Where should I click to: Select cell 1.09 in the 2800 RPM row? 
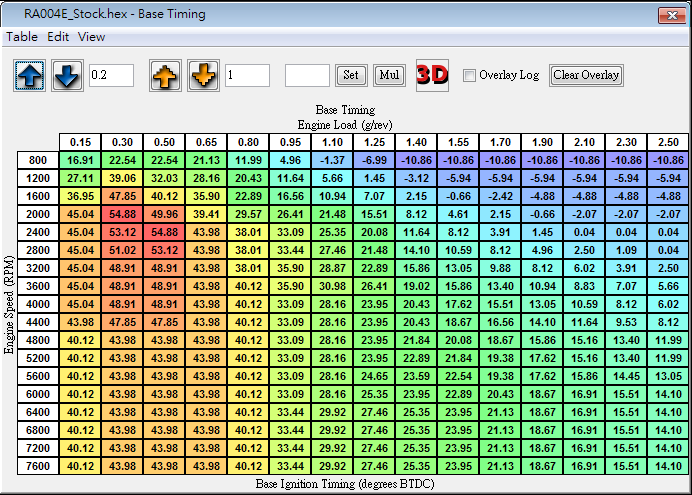click(x=626, y=250)
